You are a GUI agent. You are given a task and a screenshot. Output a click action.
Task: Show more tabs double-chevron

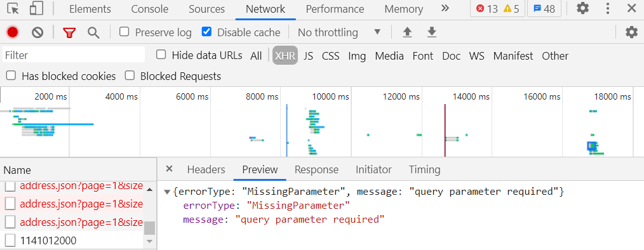(x=445, y=8)
